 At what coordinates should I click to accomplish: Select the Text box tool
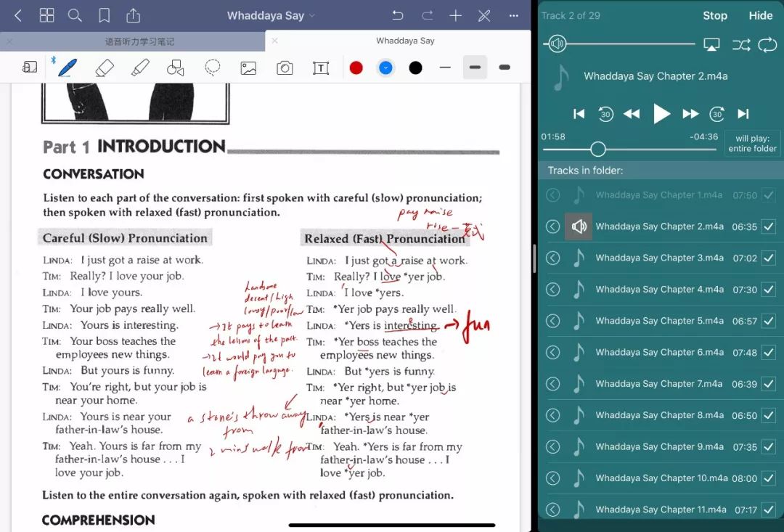pyautogui.click(x=320, y=68)
